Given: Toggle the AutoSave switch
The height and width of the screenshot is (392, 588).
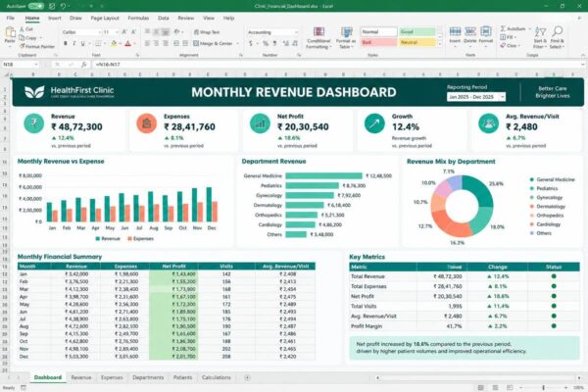Looking at the screenshot, I should [36, 7].
